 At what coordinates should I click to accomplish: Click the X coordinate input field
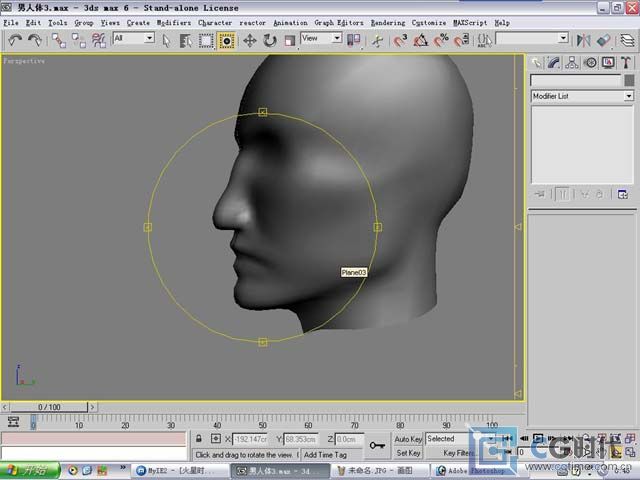250,439
